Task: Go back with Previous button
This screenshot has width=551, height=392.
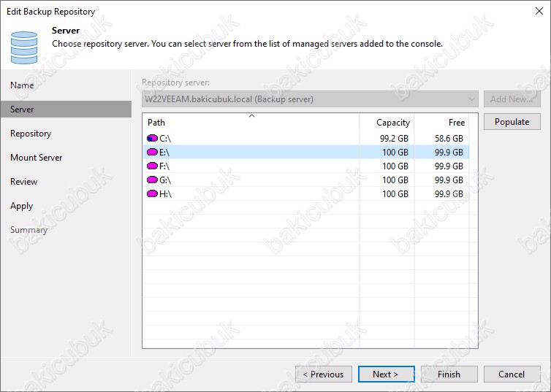Action: (324, 374)
